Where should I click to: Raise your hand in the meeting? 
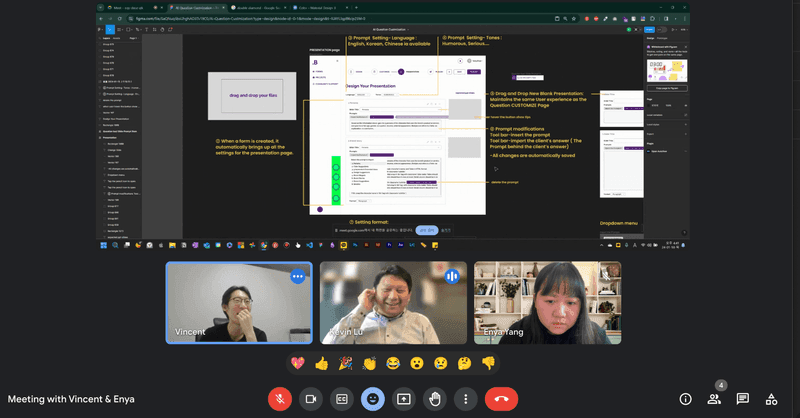click(435, 398)
